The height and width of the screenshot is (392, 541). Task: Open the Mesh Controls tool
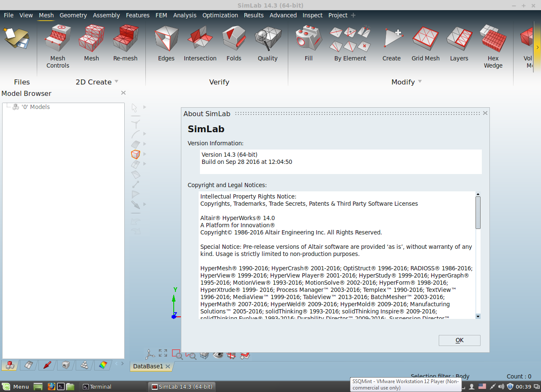tap(58, 46)
